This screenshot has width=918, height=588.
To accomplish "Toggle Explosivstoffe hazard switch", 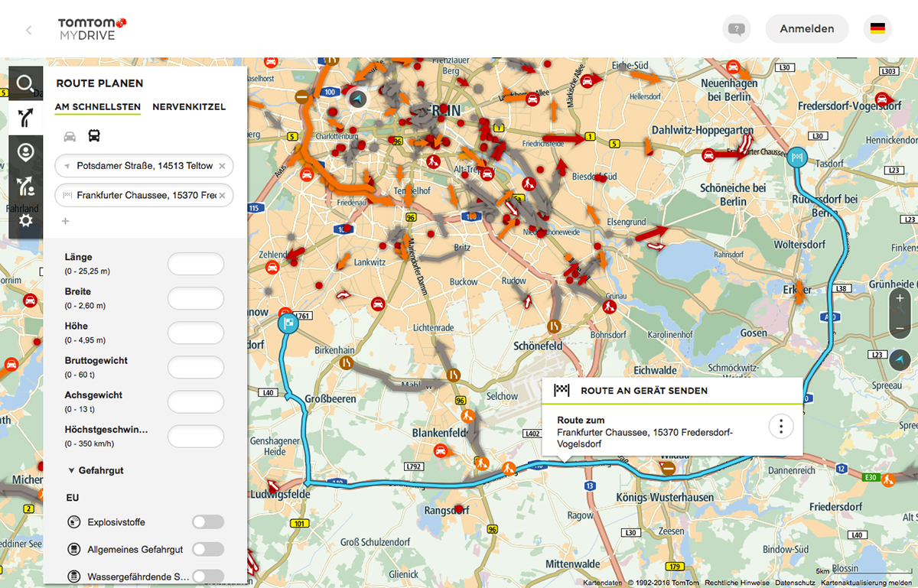I will [207, 522].
